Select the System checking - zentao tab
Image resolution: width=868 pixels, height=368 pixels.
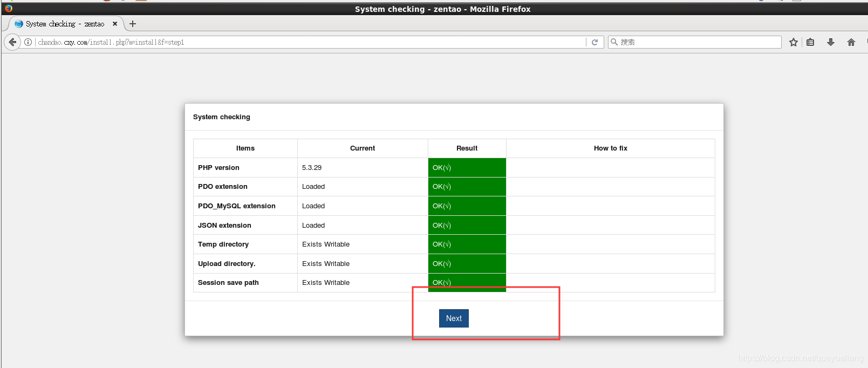pyautogui.click(x=66, y=24)
